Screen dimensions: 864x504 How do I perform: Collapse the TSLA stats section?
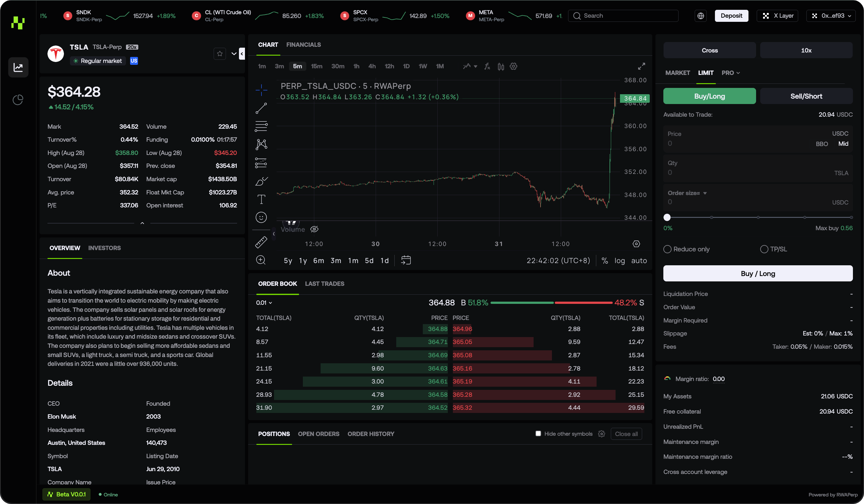click(x=142, y=224)
